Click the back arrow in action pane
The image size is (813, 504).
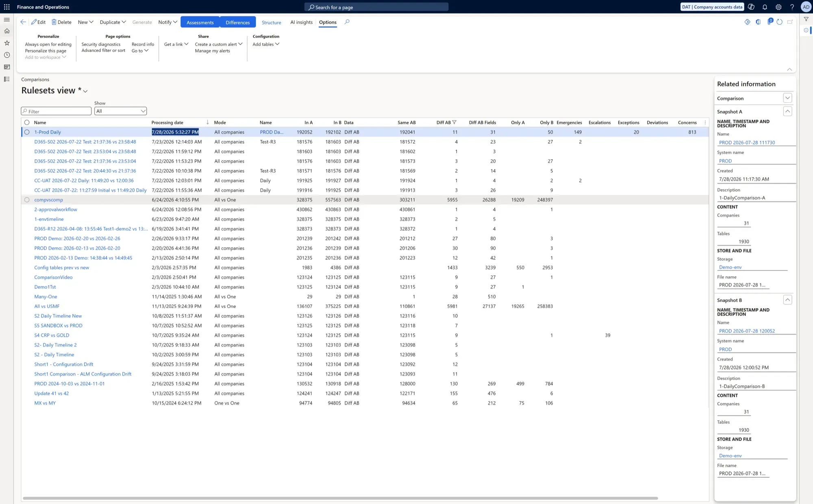click(x=23, y=22)
